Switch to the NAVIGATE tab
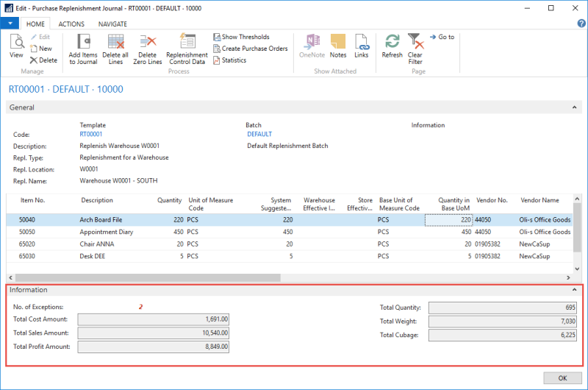 (x=112, y=24)
